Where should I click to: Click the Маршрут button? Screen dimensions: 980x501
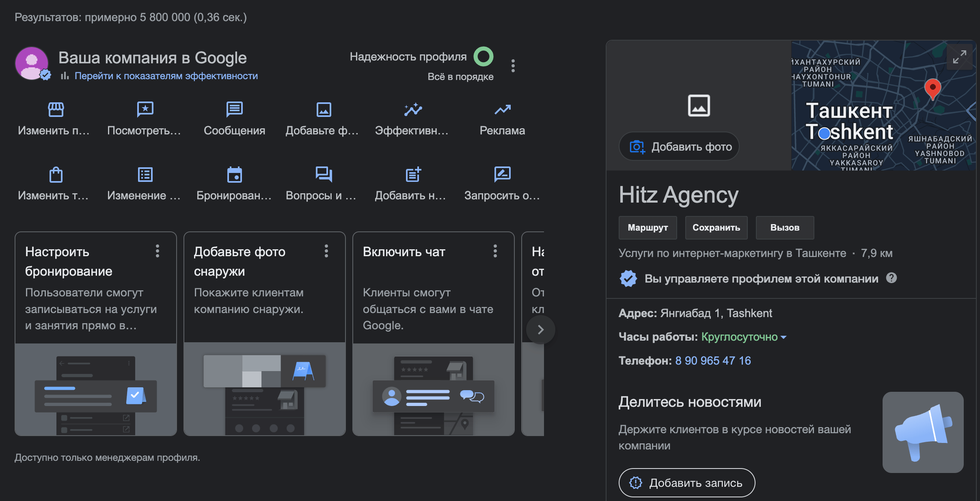tap(648, 228)
